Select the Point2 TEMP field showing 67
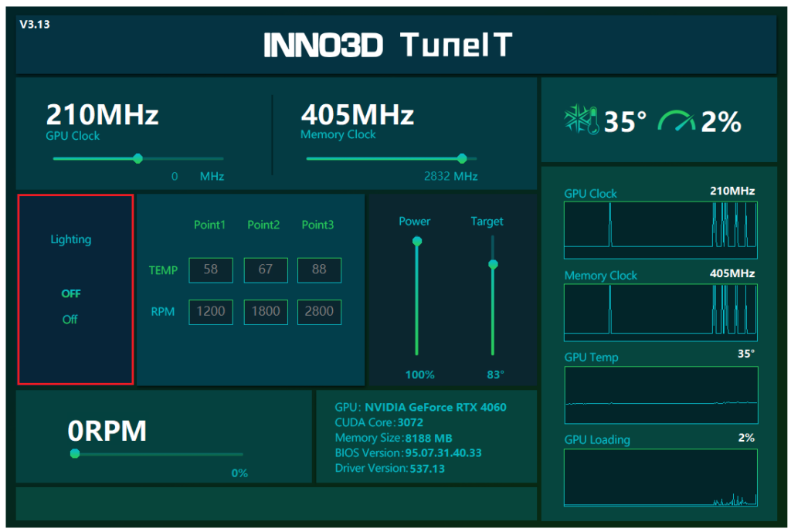791x532 pixels. tap(266, 269)
